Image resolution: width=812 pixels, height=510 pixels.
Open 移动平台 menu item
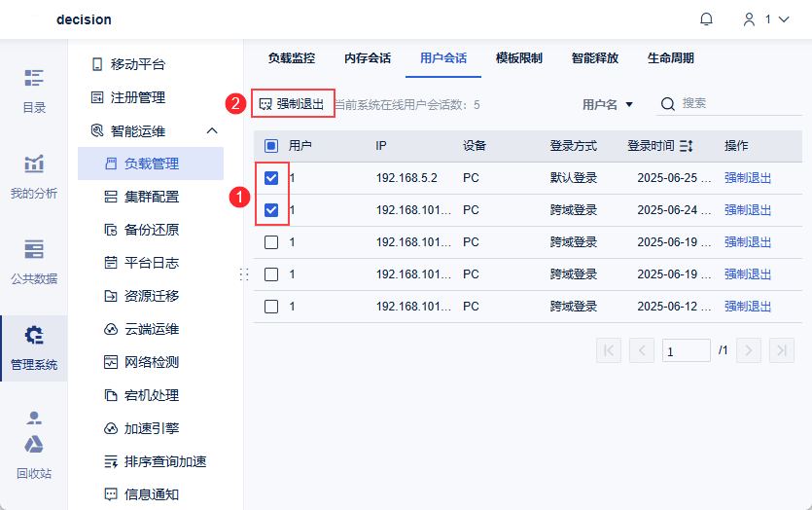coord(128,64)
